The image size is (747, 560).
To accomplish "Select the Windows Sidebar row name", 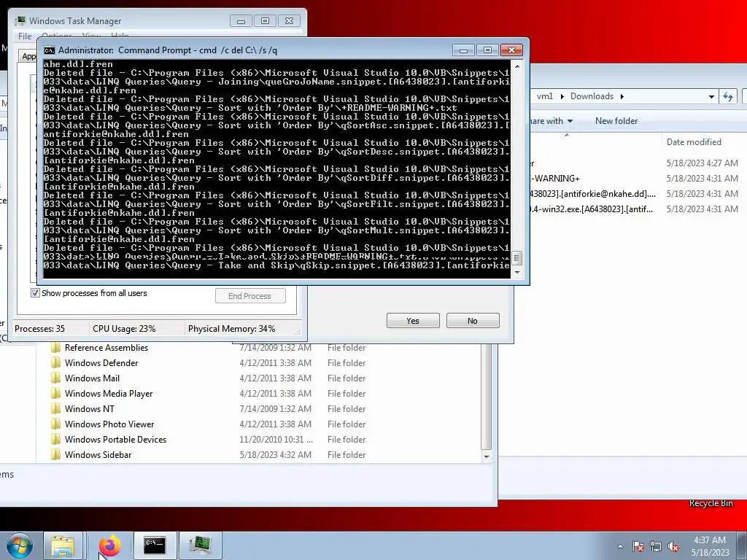I will click(x=98, y=454).
